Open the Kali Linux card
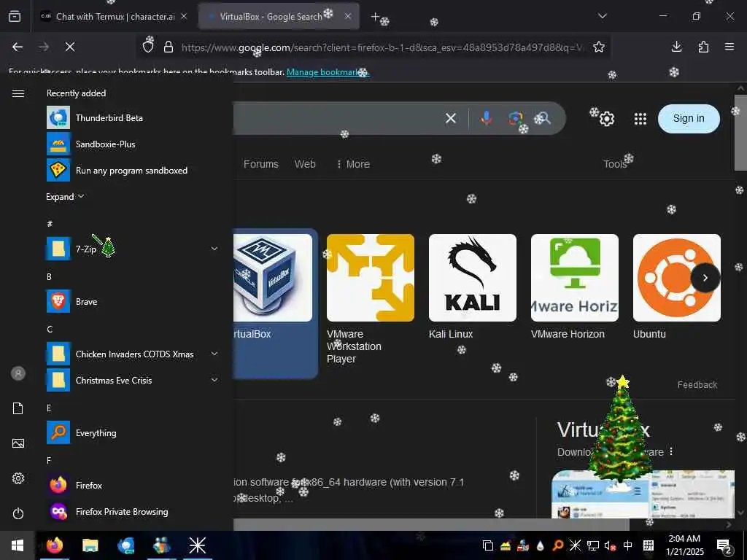Viewport: 747px width, 560px height. point(472,287)
